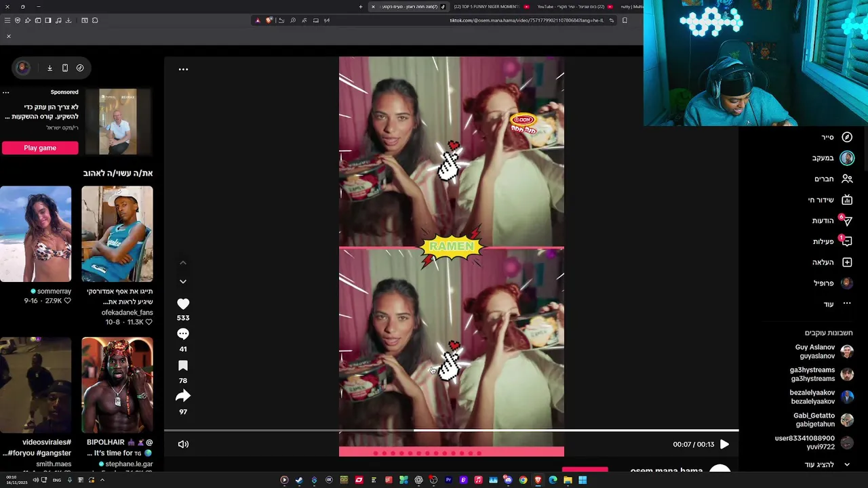The image size is (868, 488).
Task: Open the ofekadanek_fans username link
Action: point(127,312)
